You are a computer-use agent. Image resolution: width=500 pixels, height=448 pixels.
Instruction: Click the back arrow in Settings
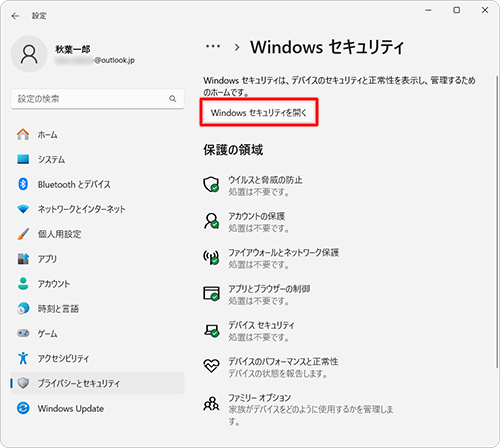click(15, 16)
